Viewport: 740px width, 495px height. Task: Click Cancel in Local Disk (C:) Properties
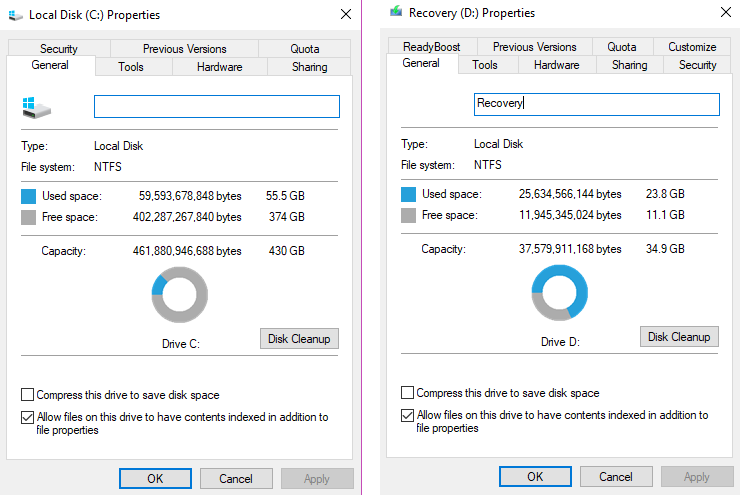point(236,478)
